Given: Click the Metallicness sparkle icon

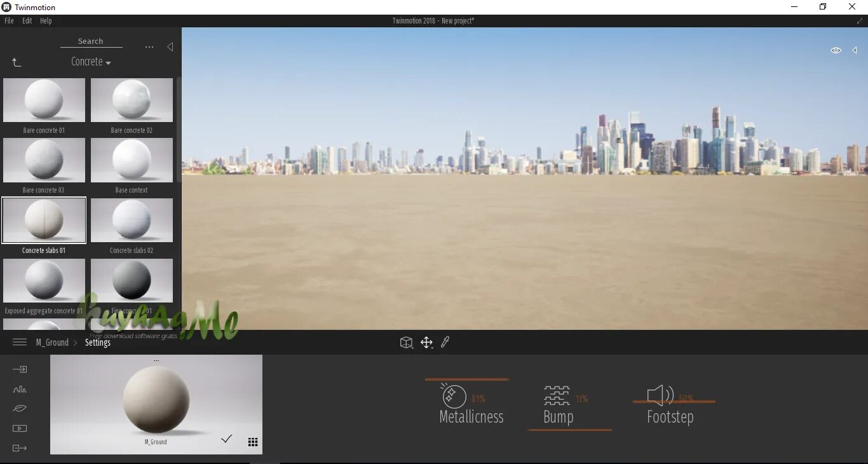Looking at the screenshot, I should pyautogui.click(x=453, y=395).
